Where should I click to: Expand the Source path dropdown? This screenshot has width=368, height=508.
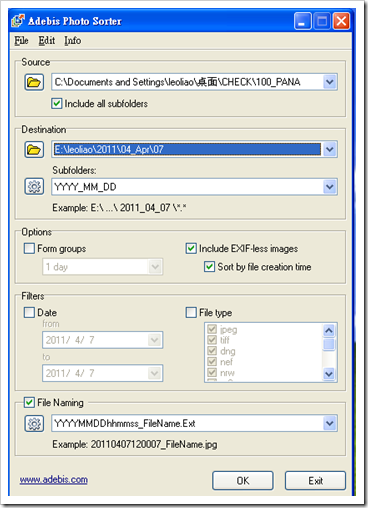click(x=330, y=82)
